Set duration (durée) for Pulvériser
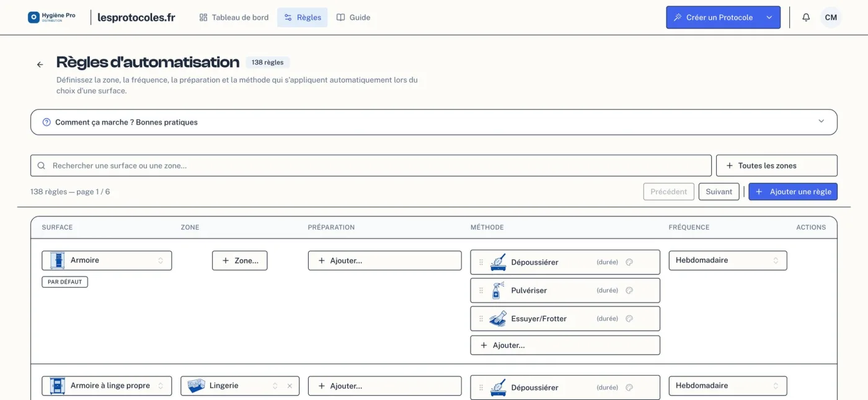Viewport: 868px width, 400px height. click(x=608, y=290)
